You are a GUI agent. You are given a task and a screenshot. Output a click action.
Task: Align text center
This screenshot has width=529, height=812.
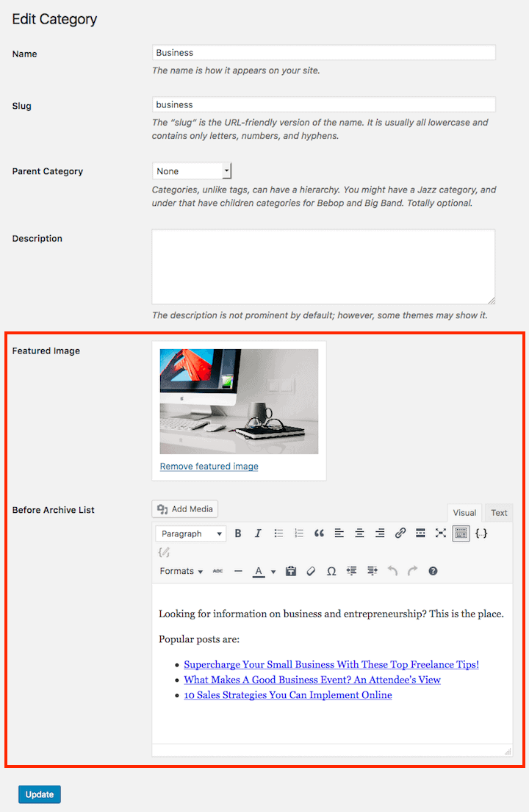(359, 533)
